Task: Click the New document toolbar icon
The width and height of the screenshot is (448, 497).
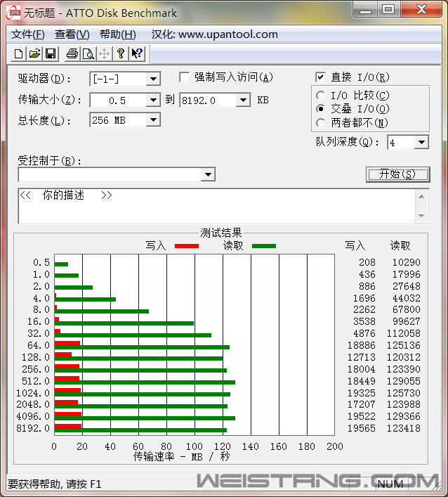Action: [18, 53]
